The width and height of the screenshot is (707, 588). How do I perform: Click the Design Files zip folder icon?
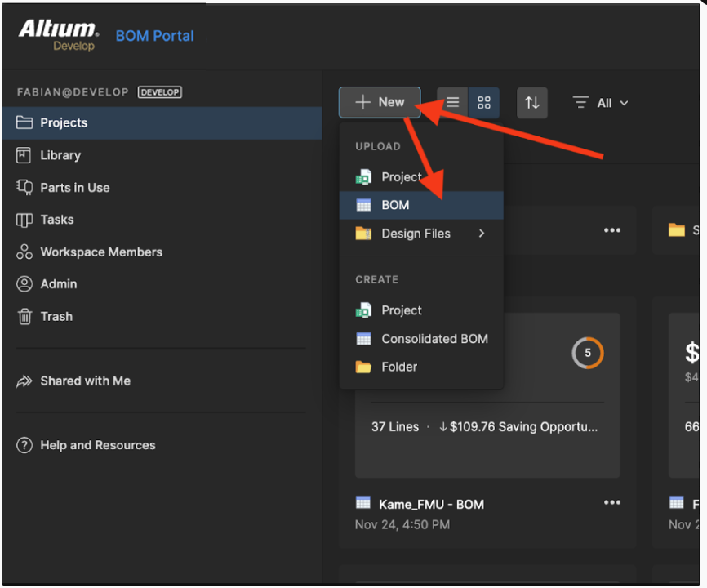(363, 234)
